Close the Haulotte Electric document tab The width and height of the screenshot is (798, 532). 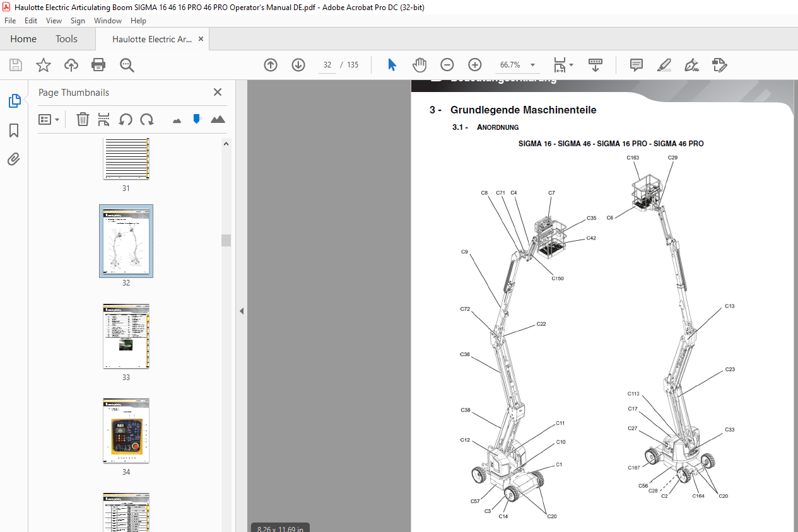coord(201,39)
